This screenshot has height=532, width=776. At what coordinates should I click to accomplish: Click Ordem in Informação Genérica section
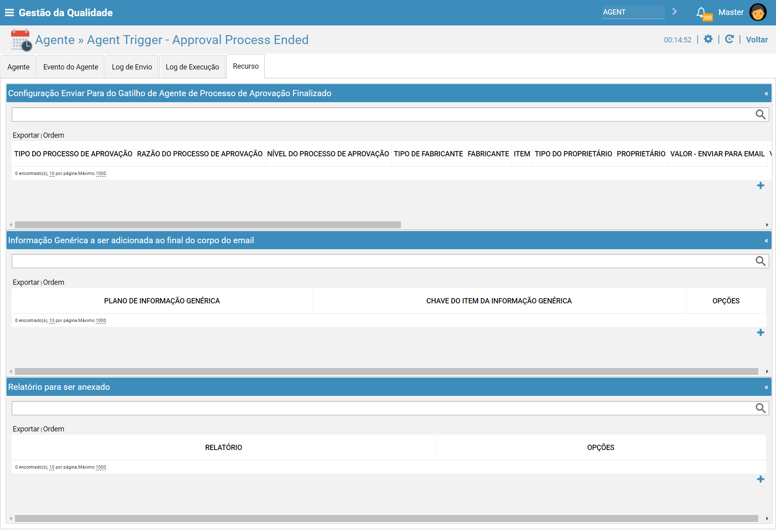[x=54, y=282]
